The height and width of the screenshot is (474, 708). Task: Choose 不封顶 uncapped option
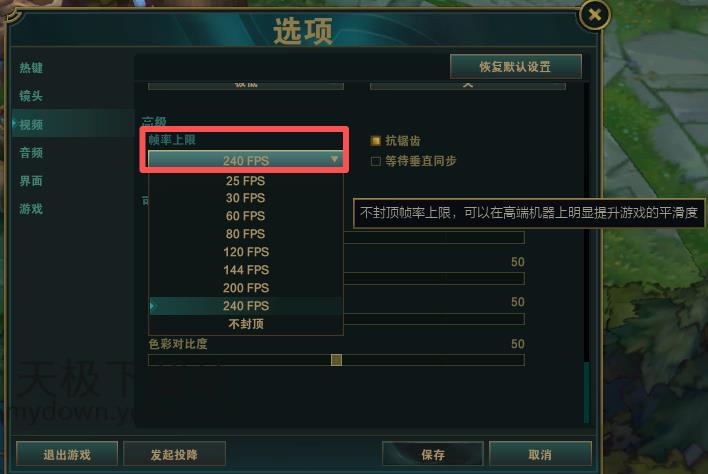pyautogui.click(x=246, y=324)
